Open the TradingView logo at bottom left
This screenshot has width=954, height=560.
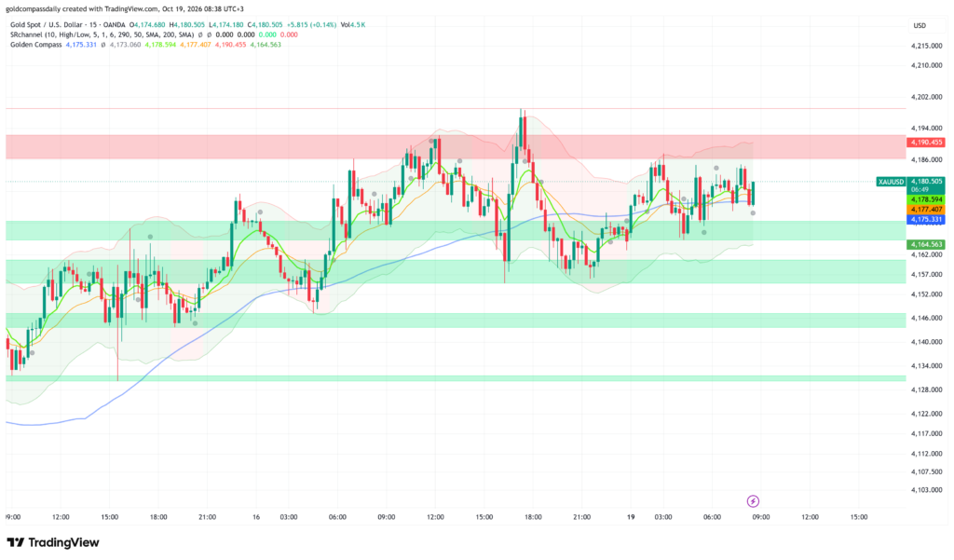(53, 542)
